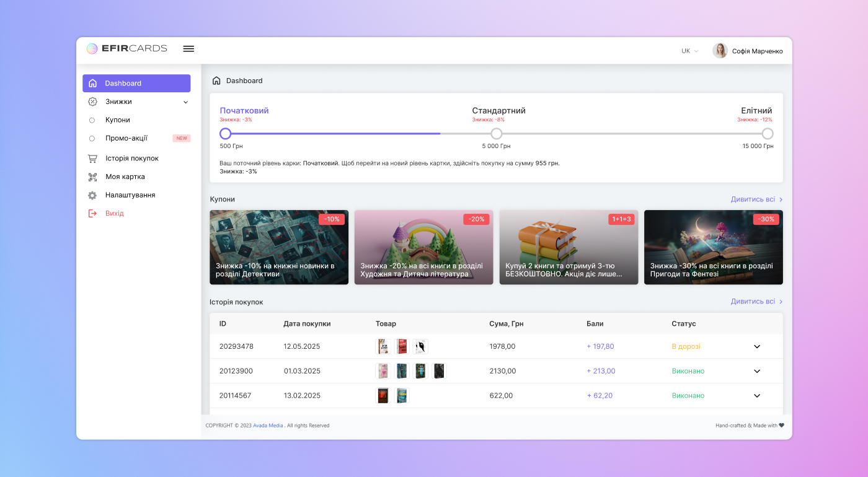Select the Купони radio button
Image resolution: width=868 pixels, height=477 pixels.
(x=91, y=120)
